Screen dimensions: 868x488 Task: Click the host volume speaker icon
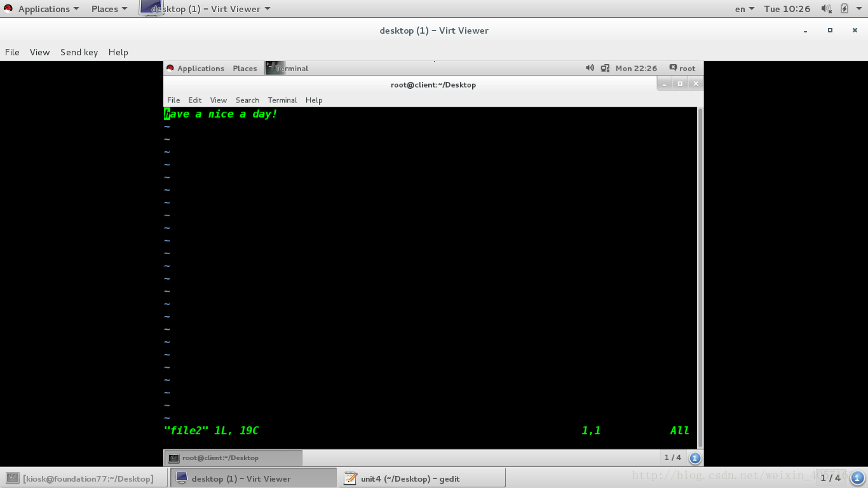[x=826, y=9]
